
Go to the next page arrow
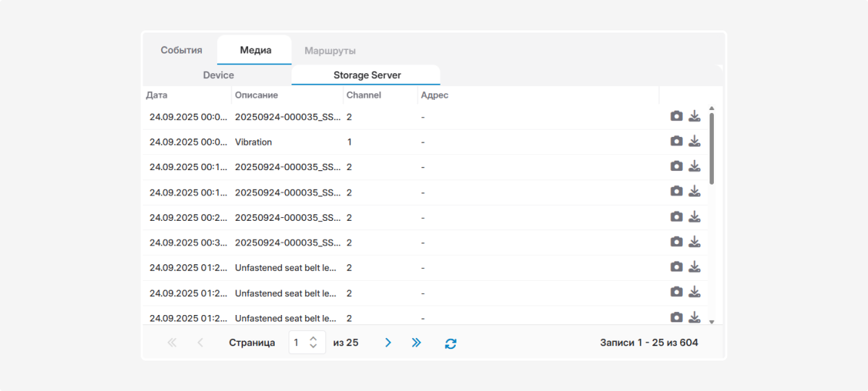(388, 342)
